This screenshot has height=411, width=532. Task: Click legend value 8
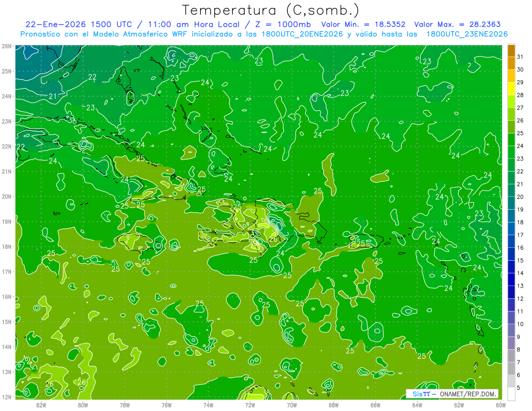[x=519, y=349]
